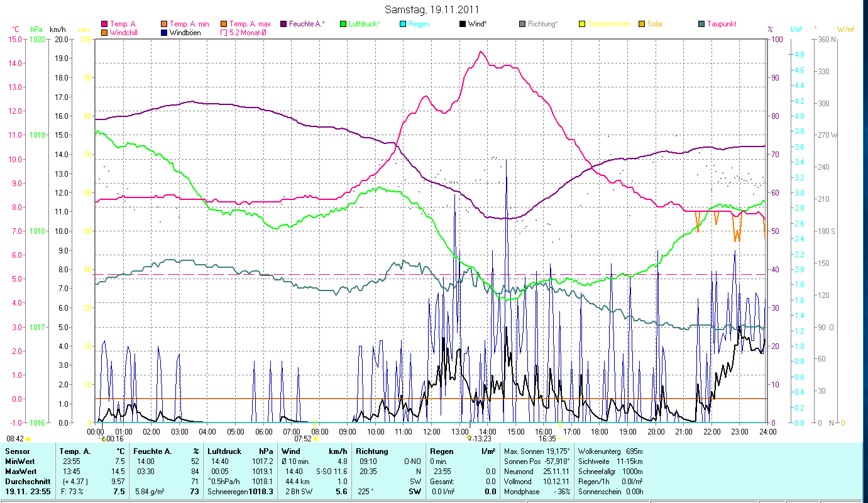
Task: Click the Temp. A. min legend swatch
Action: pyautogui.click(x=165, y=24)
